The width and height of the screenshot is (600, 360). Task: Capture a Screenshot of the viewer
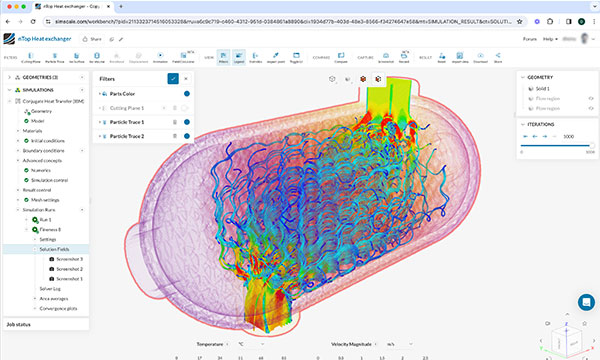(386, 57)
